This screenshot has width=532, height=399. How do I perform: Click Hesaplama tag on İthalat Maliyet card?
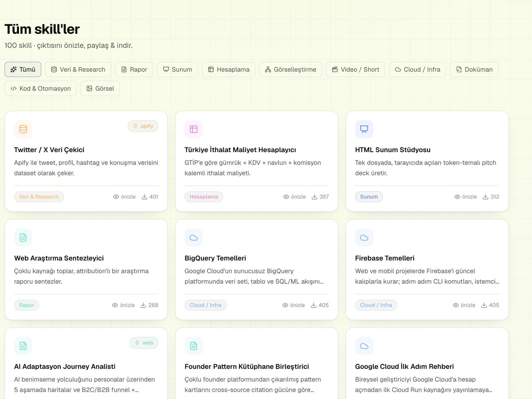pyautogui.click(x=204, y=197)
